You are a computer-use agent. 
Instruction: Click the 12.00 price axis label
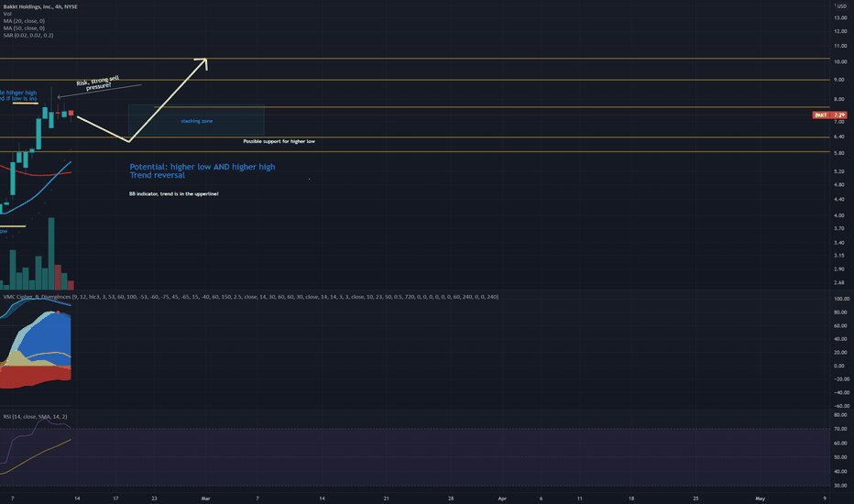coord(840,31)
